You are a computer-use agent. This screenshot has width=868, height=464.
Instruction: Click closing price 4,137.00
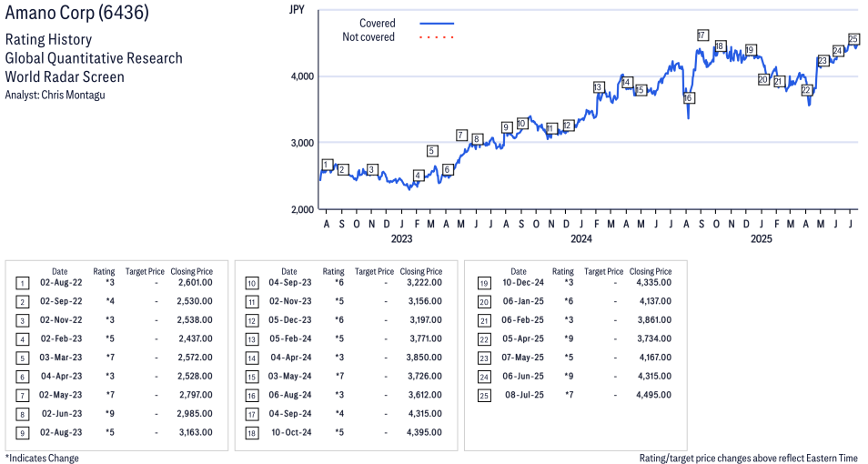pos(654,301)
